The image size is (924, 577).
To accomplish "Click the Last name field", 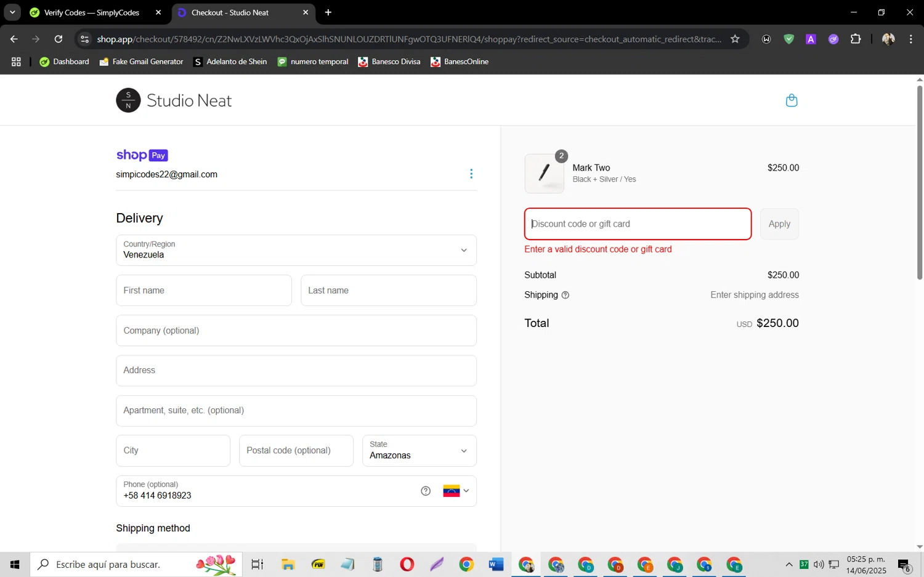I will tap(389, 291).
